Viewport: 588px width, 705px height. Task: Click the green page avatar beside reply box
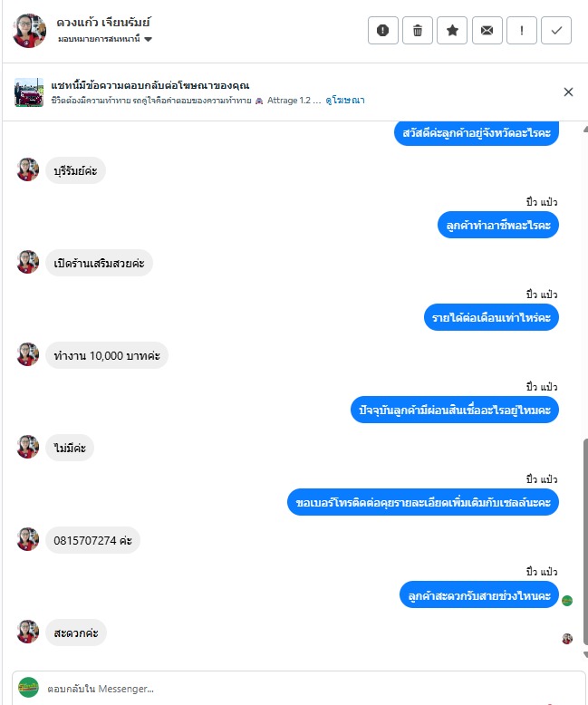[x=28, y=688]
